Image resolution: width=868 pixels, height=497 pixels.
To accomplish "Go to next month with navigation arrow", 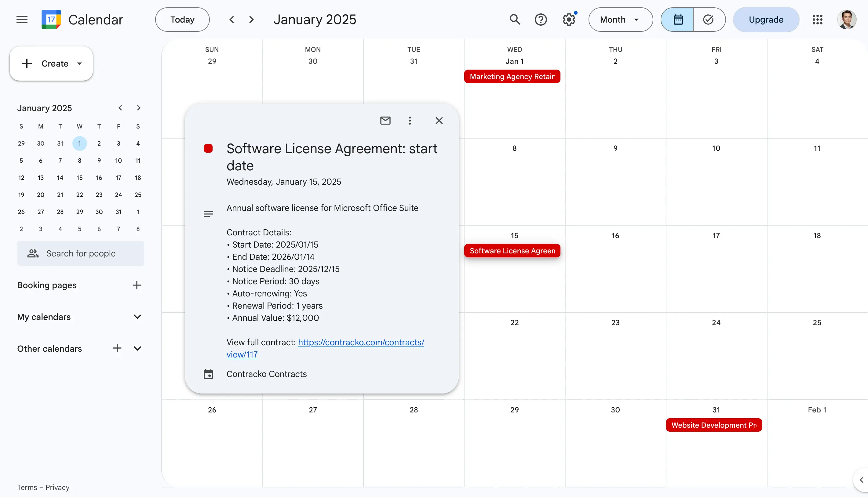I will click(x=251, y=20).
